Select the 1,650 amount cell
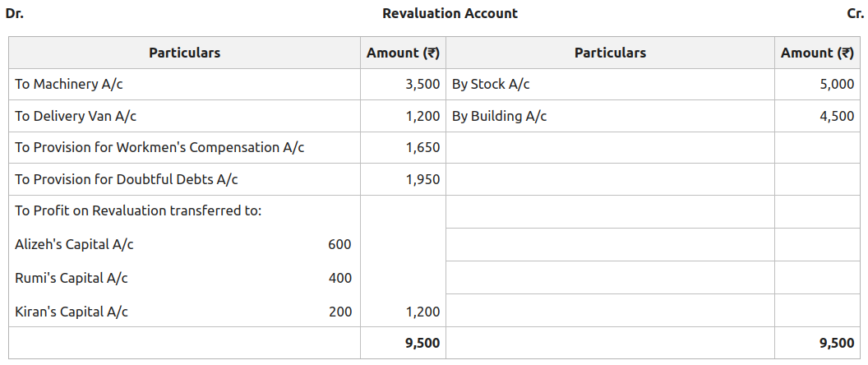 (422, 147)
